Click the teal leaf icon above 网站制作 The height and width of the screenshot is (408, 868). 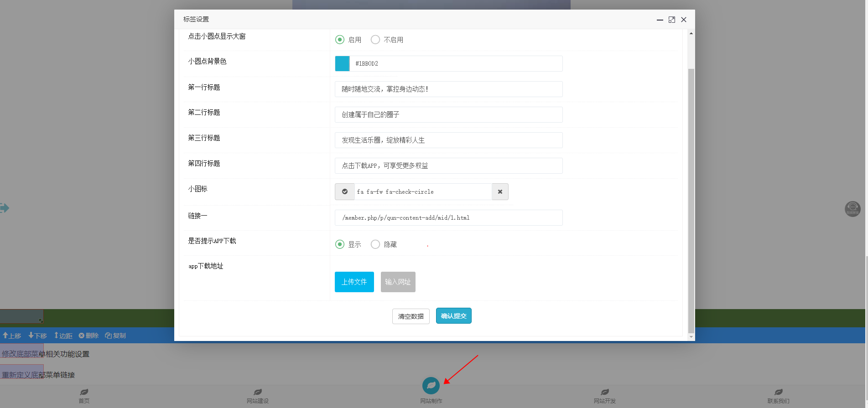[x=431, y=386]
